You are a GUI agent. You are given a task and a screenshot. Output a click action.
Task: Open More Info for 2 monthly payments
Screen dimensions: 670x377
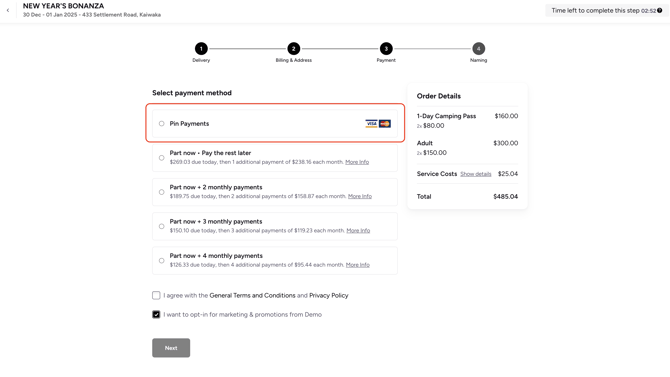(360, 196)
